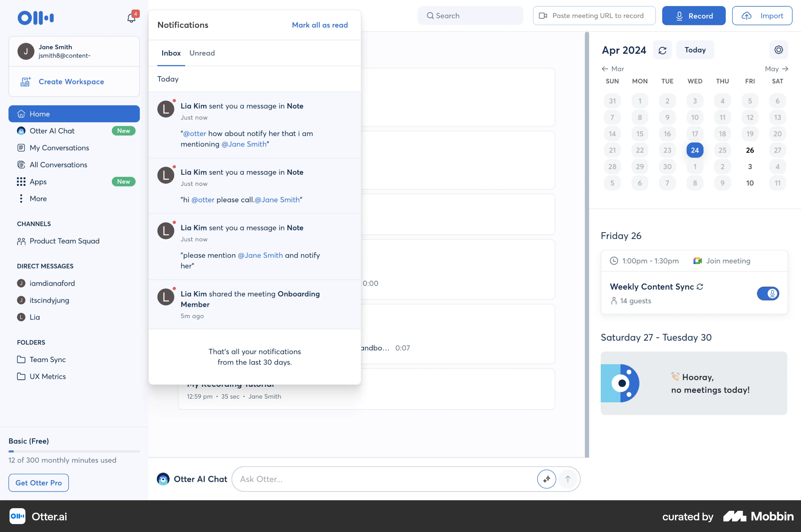Switch to the Unread notifications tab
This screenshot has width=801, height=532.
pyautogui.click(x=202, y=53)
